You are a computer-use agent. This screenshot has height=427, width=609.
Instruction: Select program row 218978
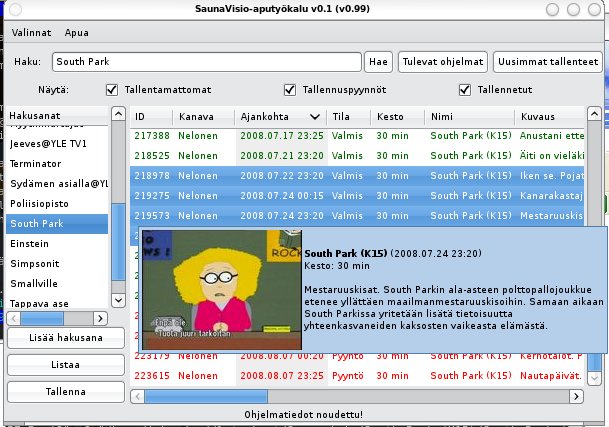click(x=357, y=176)
